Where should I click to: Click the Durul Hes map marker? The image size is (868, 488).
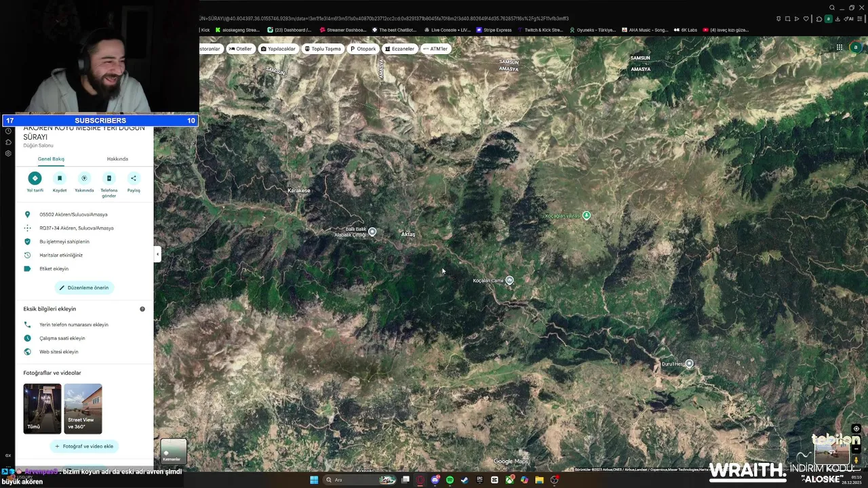click(689, 363)
